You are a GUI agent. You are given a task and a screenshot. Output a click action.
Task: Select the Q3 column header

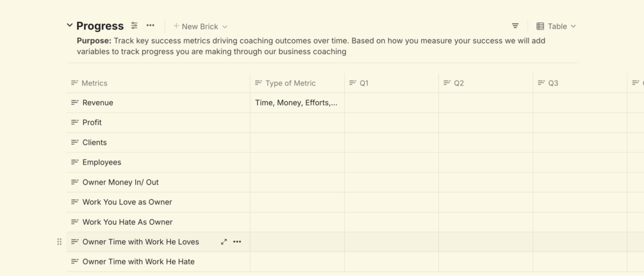tap(553, 83)
